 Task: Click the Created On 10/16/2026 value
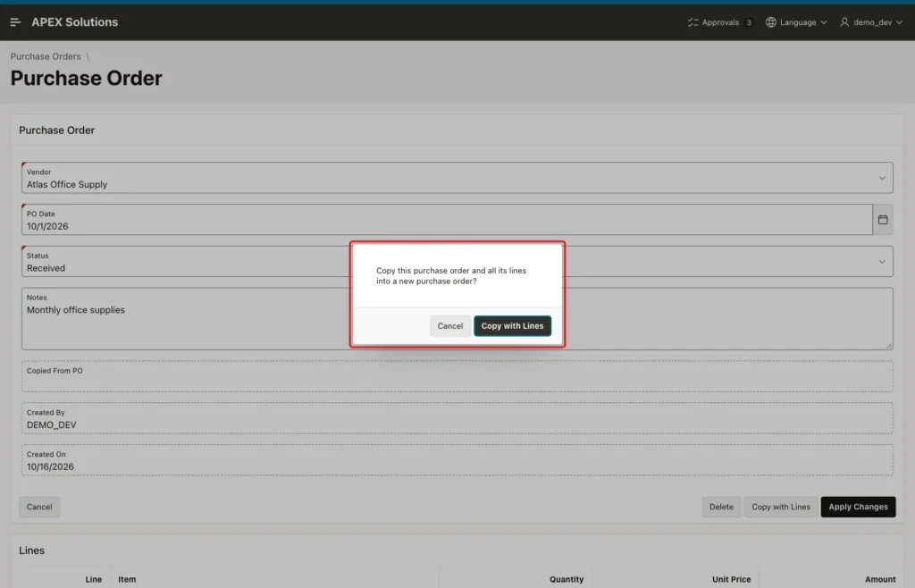(x=50, y=466)
